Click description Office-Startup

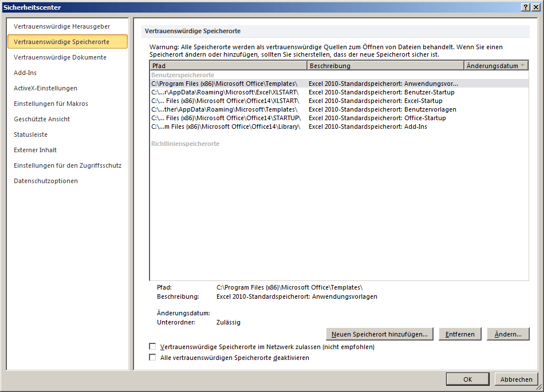tap(377, 118)
